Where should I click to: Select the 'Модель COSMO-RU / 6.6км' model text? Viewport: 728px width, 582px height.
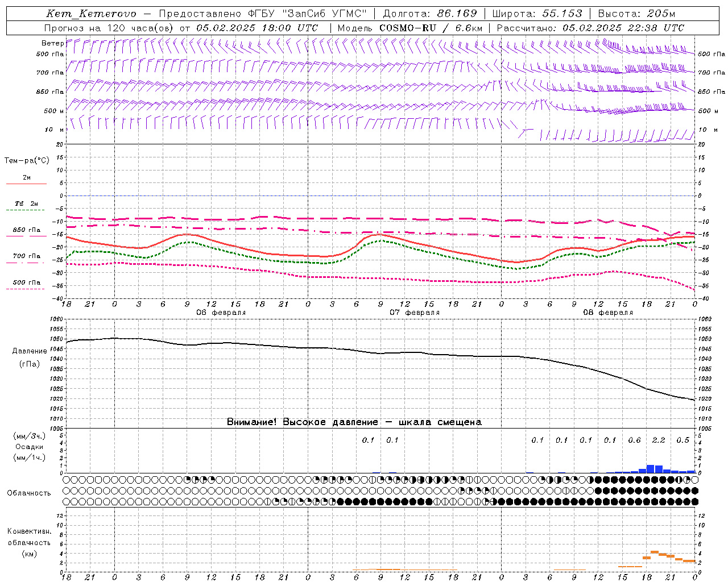[410, 28]
